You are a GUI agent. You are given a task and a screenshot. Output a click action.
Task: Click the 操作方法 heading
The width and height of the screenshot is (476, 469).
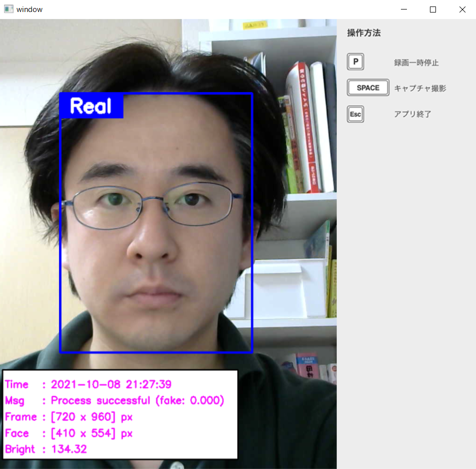click(x=364, y=33)
